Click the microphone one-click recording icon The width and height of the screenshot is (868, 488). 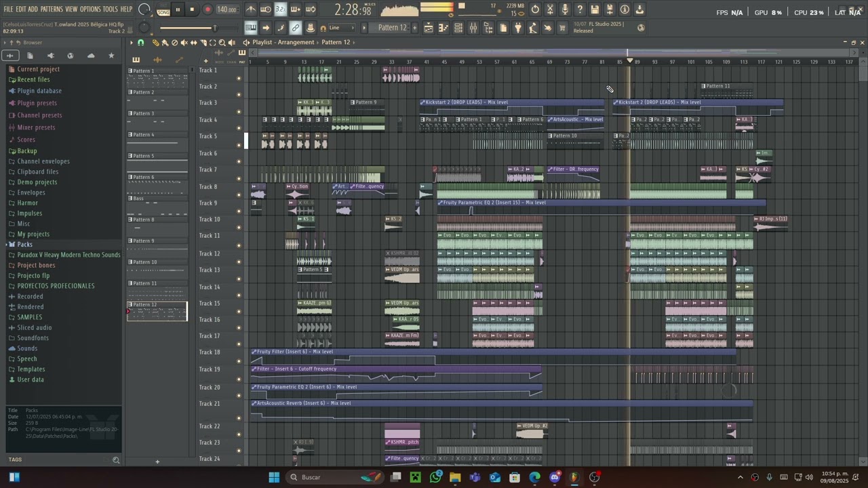565,9
